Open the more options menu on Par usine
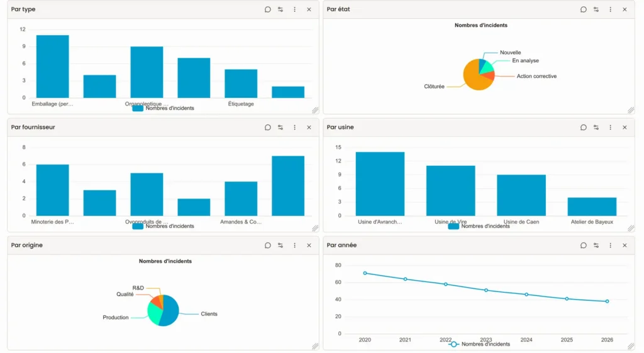Viewport: 644px width, 353px height. [610, 128]
